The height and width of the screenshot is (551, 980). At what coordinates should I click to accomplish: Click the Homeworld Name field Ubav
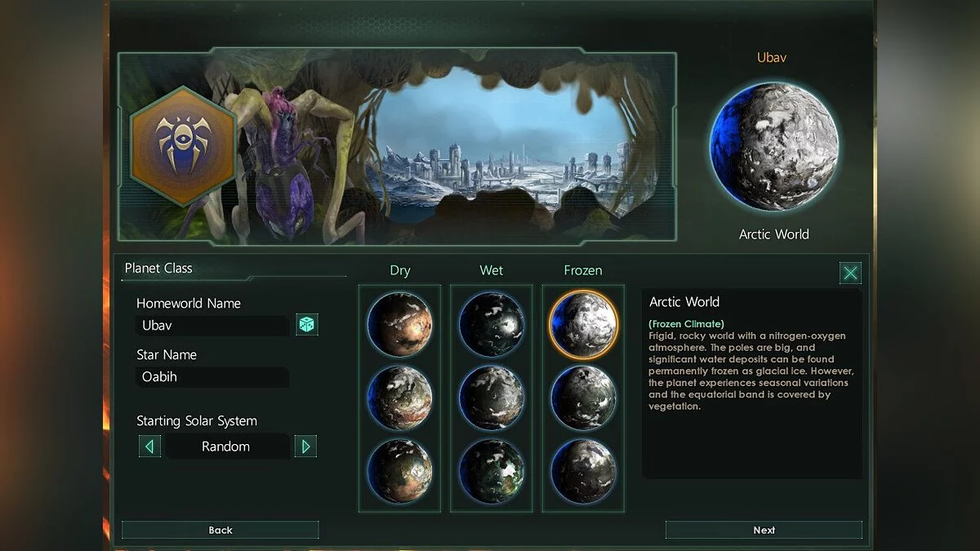coord(212,325)
